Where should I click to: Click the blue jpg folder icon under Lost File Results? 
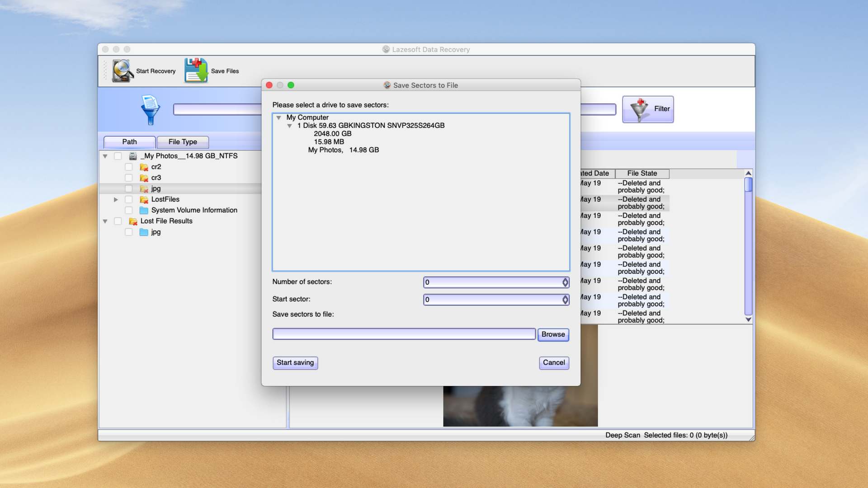(x=144, y=232)
